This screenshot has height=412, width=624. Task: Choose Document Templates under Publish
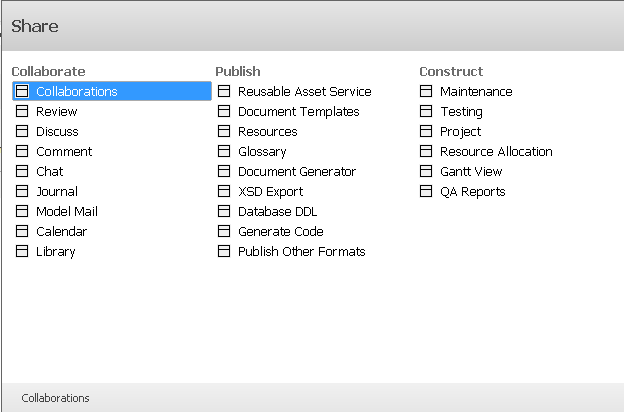click(298, 112)
